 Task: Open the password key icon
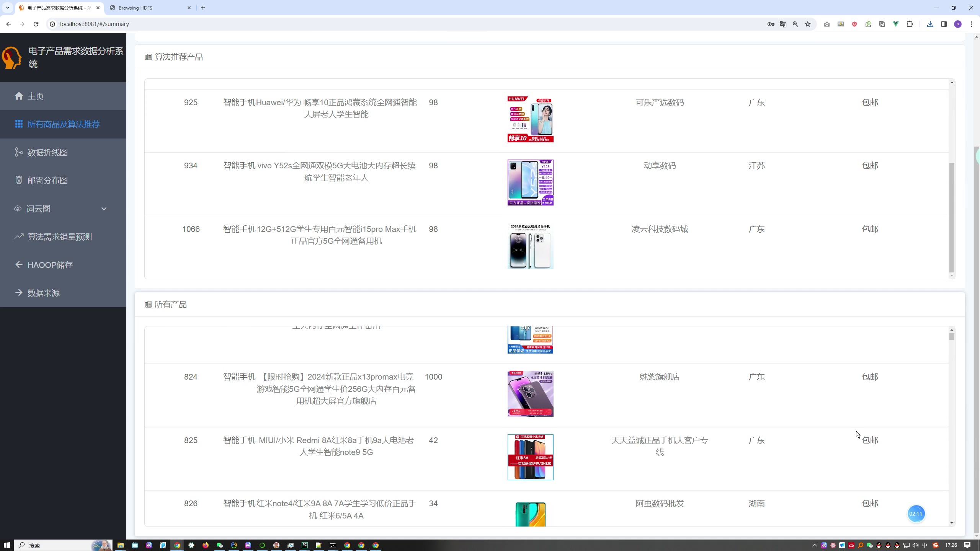(x=771, y=24)
